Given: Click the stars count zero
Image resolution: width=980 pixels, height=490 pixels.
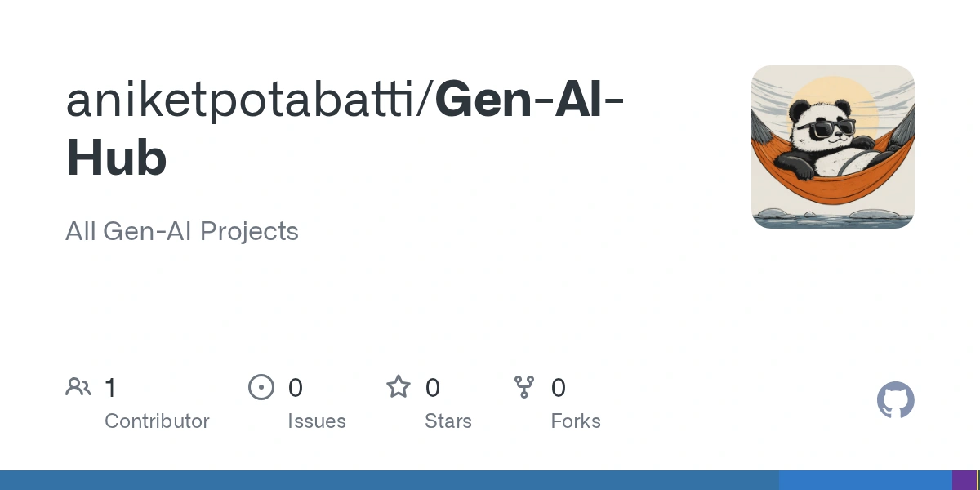Looking at the screenshot, I should coord(433,387).
